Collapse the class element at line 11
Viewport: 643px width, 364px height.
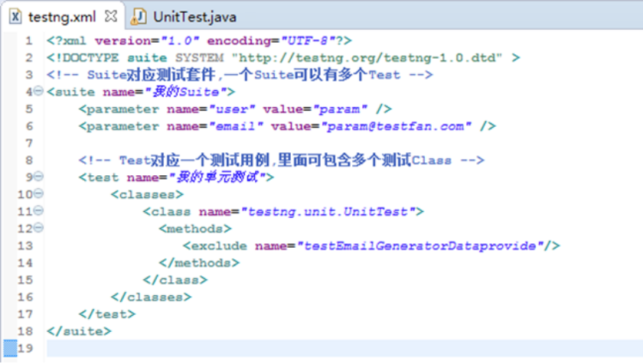38,211
